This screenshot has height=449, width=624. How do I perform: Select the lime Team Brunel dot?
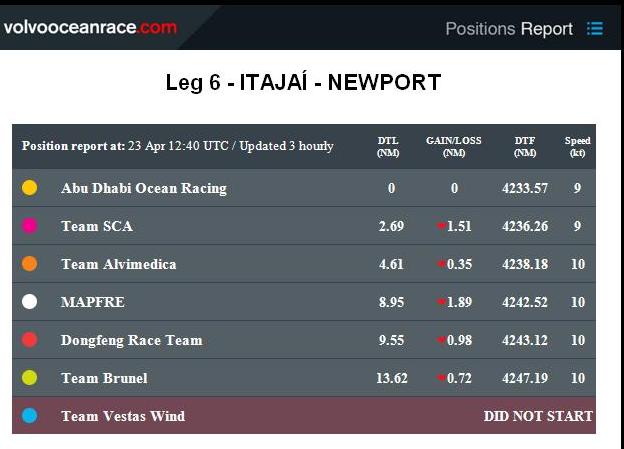coord(30,378)
